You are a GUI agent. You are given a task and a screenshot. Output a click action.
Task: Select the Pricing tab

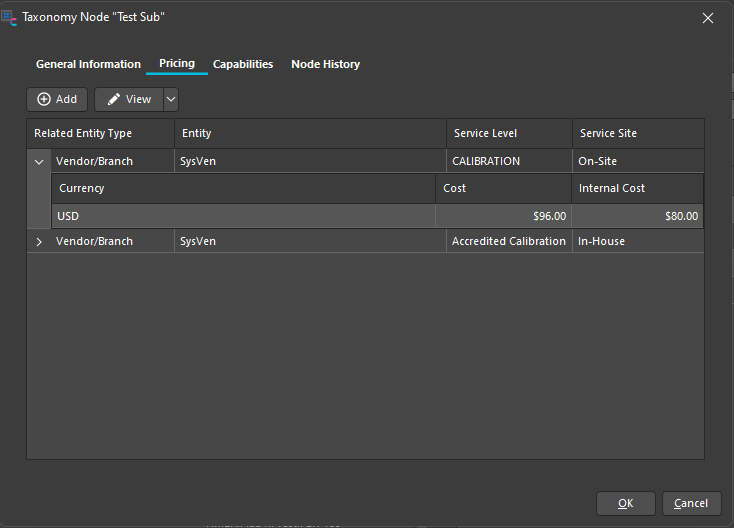tap(177, 64)
